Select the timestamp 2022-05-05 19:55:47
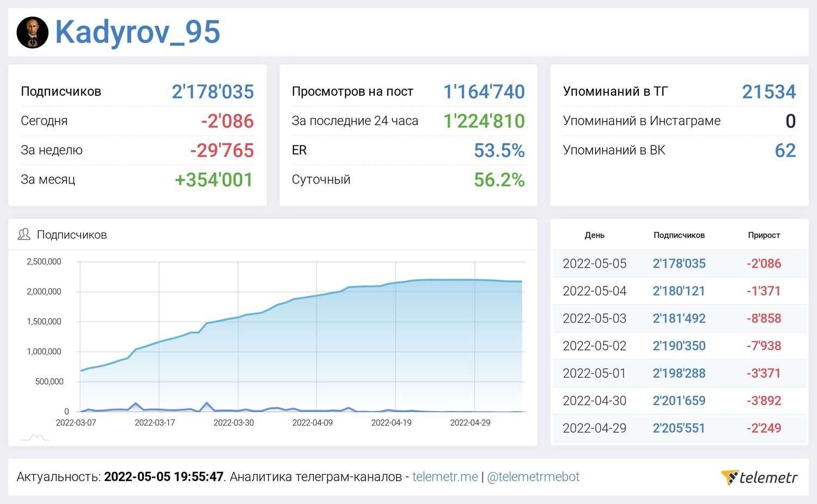This screenshot has width=817, height=504. [x=163, y=477]
